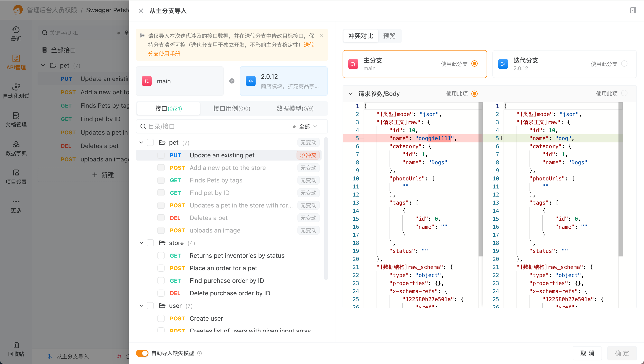Collapse the pet folder in background tree
Image resolution: width=644 pixels, height=364 pixels.
(x=43, y=65)
